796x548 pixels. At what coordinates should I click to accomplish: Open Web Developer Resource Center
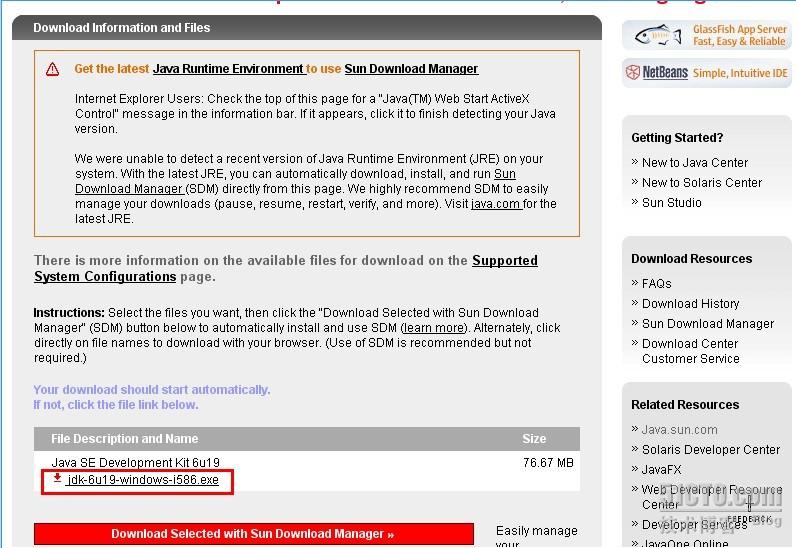pos(712,497)
